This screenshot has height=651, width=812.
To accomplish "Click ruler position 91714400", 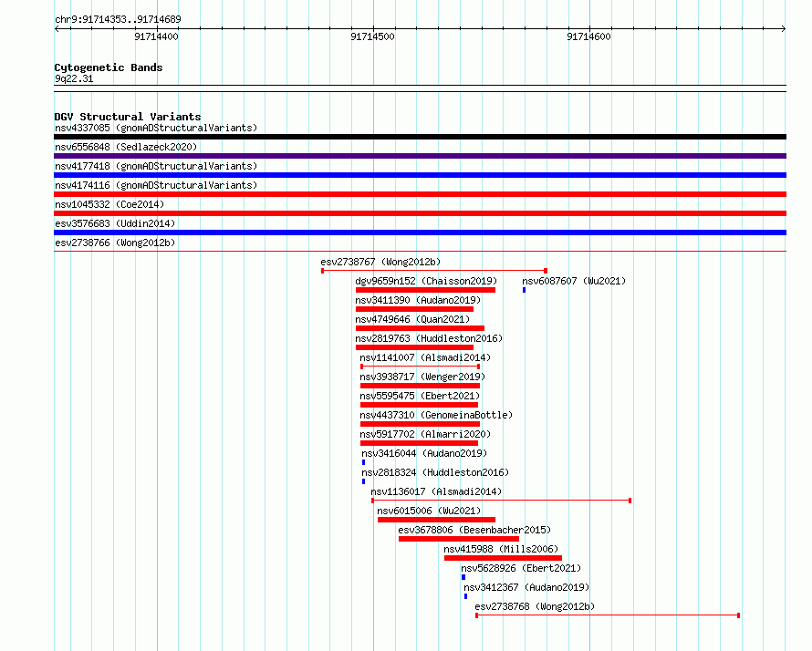I will point(156,36).
